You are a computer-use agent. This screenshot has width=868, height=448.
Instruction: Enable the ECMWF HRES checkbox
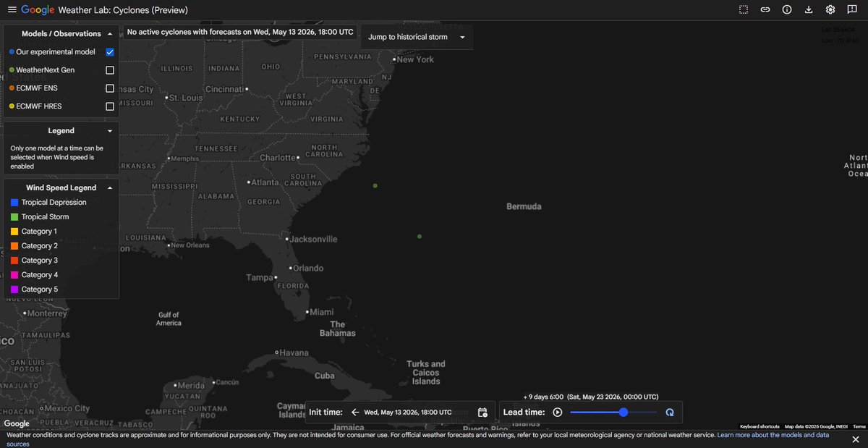coord(110,106)
